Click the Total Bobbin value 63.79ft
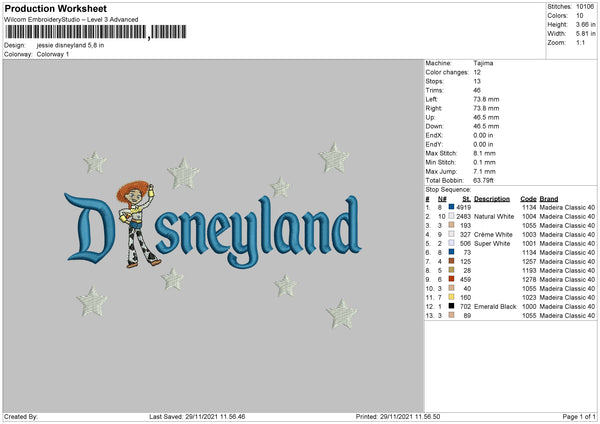The width and height of the screenshot is (600, 424). [483, 180]
